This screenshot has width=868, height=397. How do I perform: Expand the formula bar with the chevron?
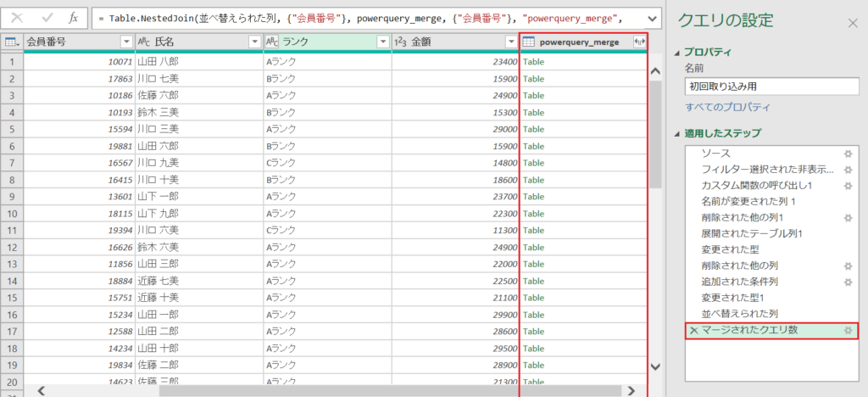[x=652, y=19]
